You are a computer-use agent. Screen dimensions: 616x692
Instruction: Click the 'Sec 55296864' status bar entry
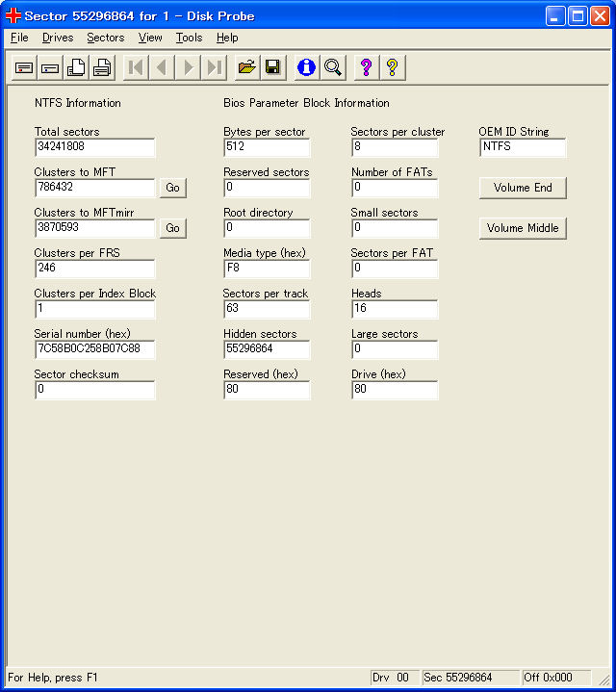[471, 678]
